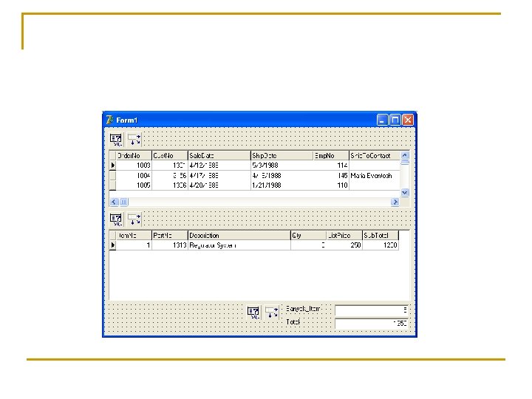
Task: Click ship date cell 5/3/1988
Action: click(282, 166)
